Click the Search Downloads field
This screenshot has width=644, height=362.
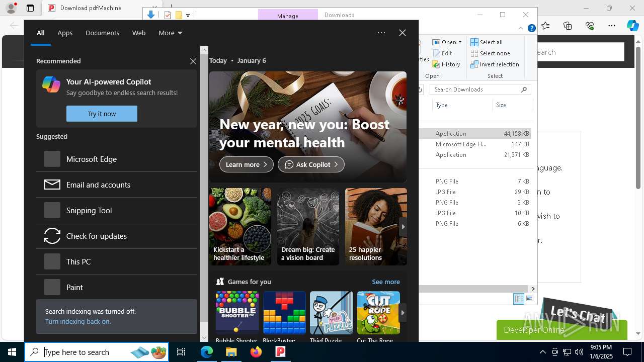[x=480, y=89]
